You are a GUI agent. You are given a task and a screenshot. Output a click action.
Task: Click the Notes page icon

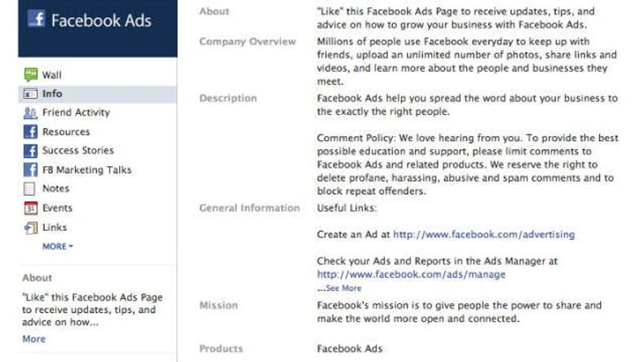(x=30, y=189)
